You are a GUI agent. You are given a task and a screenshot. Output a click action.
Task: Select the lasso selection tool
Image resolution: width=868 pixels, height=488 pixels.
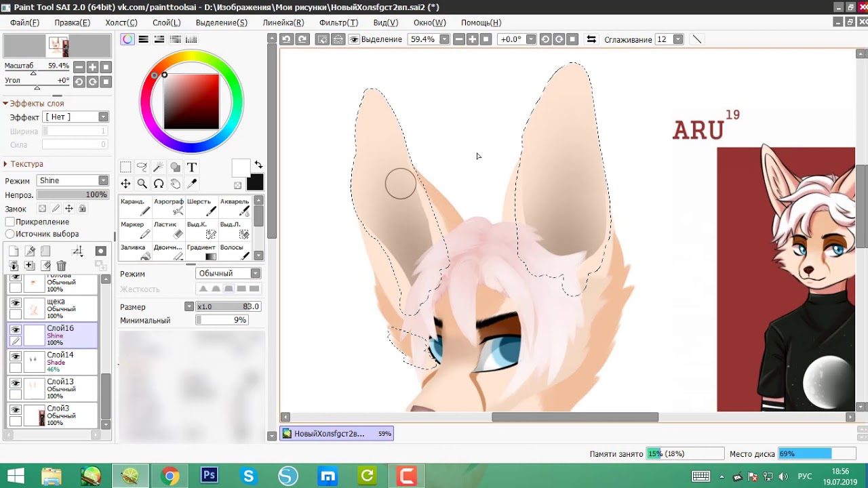(x=142, y=167)
